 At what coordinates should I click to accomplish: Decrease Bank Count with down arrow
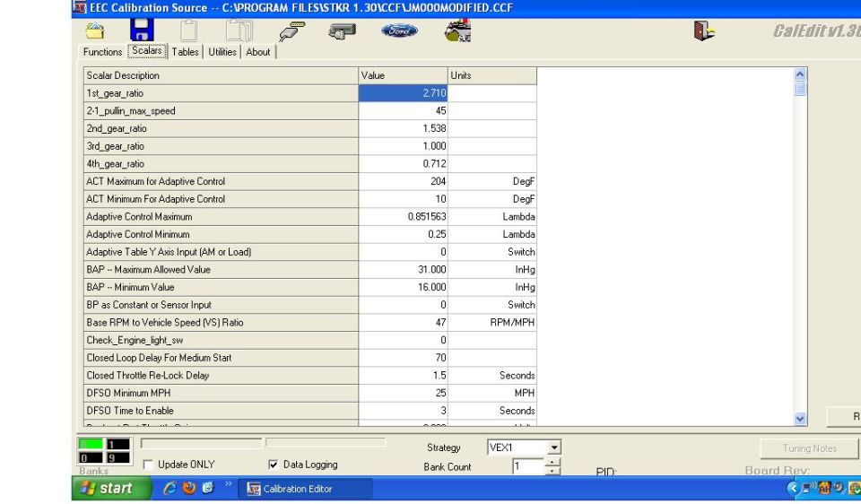coord(553,471)
